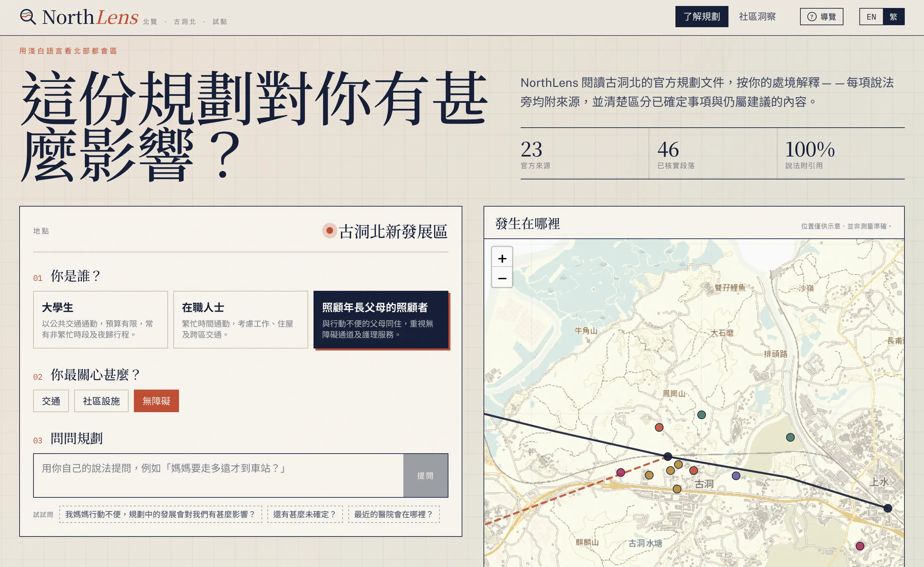Choose the 交通 concern chip
The width and height of the screenshot is (924, 567).
click(51, 401)
